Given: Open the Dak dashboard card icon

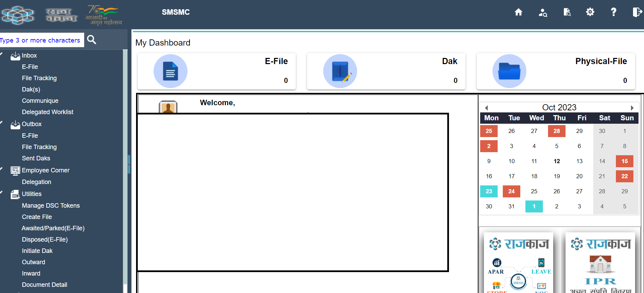Looking at the screenshot, I should (x=340, y=71).
